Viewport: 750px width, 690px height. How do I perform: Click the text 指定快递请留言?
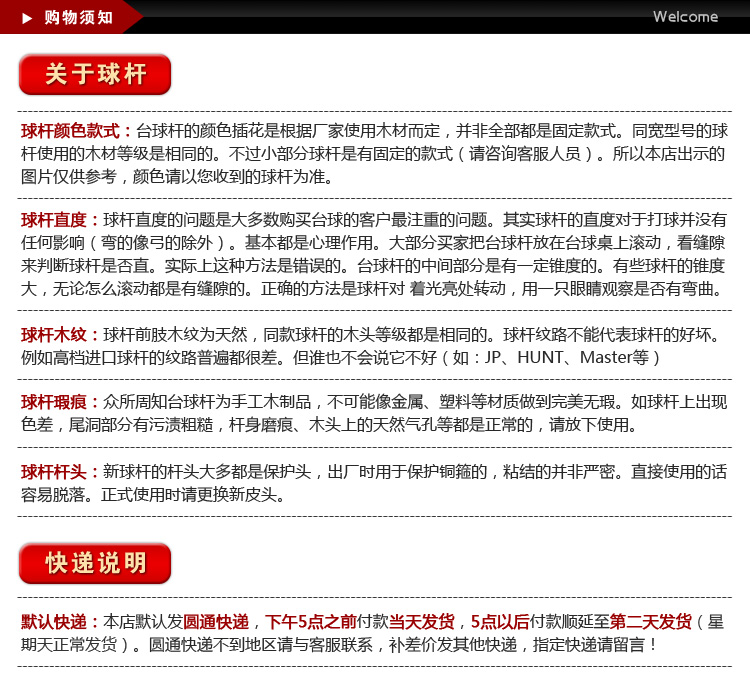[x=589, y=645]
